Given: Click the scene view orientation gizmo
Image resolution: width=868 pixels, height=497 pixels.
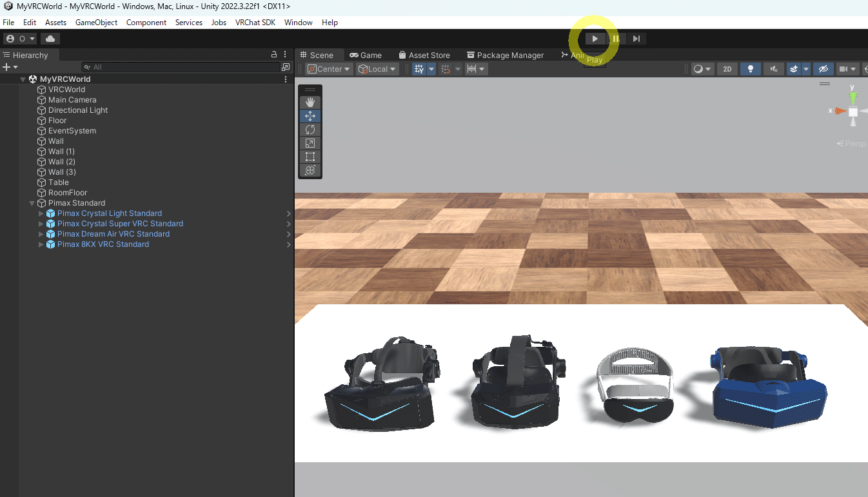Looking at the screenshot, I should tap(853, 112).
